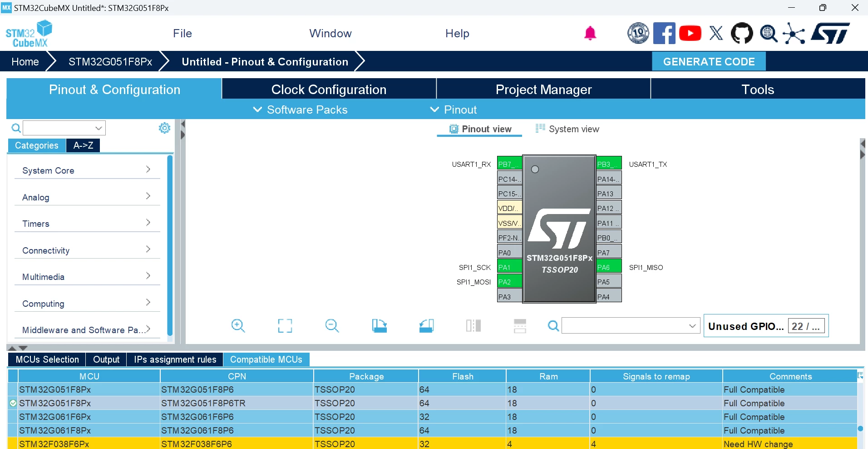This screenshot has width=868, height=449.
Task: Open the ST anniversary badge icon
Action: (x=638, y=33)
